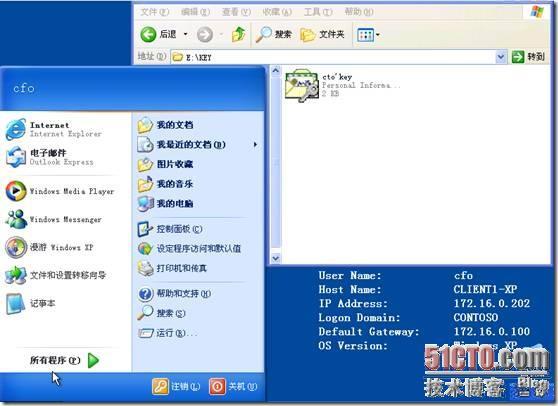Click the views icon in Explorer toolbar
This screenshot has height=406, width=558.
[365, 35]
